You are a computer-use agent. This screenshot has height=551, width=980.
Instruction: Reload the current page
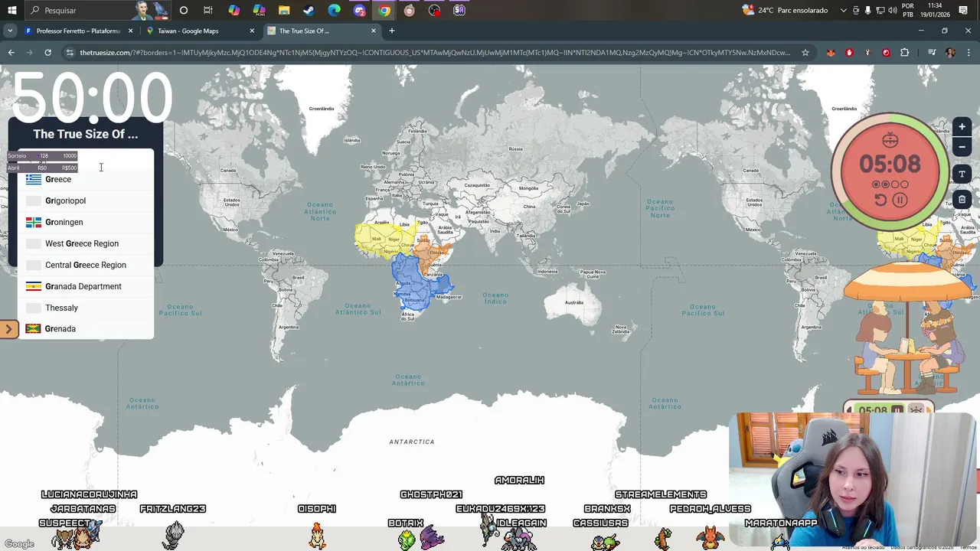pos(47,52)
